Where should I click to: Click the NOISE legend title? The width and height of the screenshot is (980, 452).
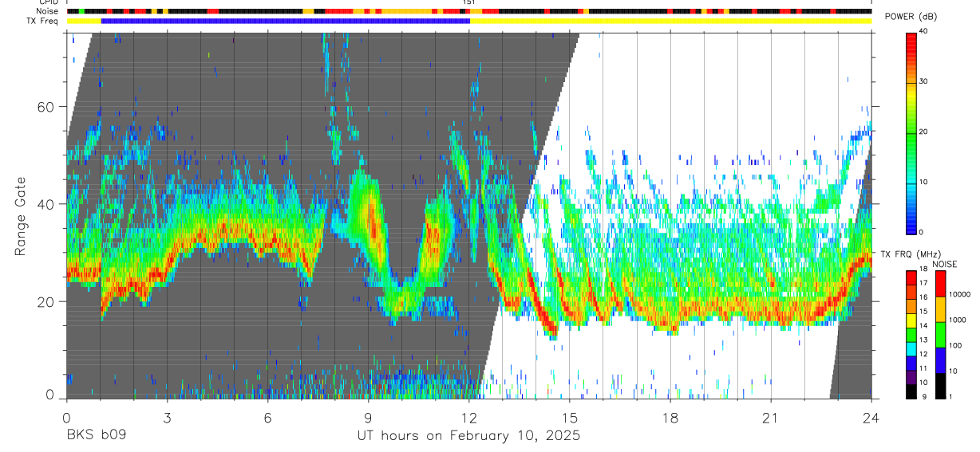coord(946,264)
